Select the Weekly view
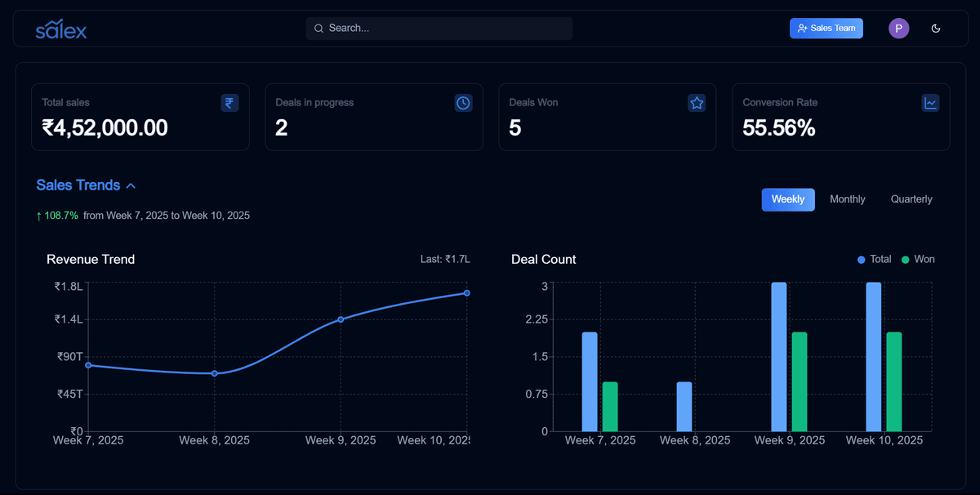Image resolution: width=980 pixels, height=495 pixels. point(787,198)
